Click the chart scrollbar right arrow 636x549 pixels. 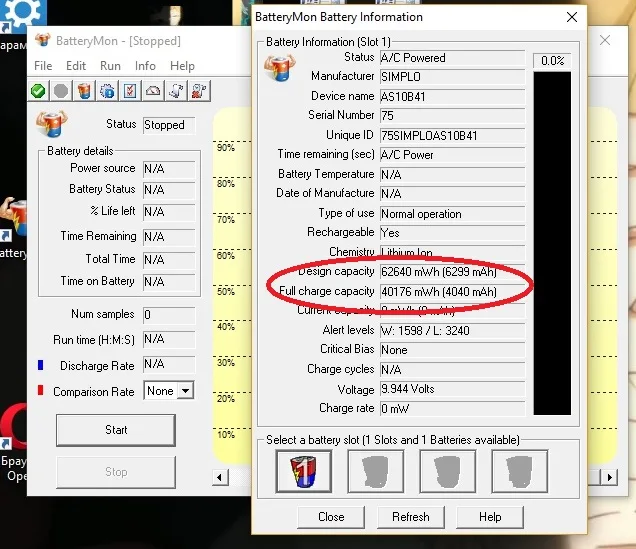click(610, 477)
